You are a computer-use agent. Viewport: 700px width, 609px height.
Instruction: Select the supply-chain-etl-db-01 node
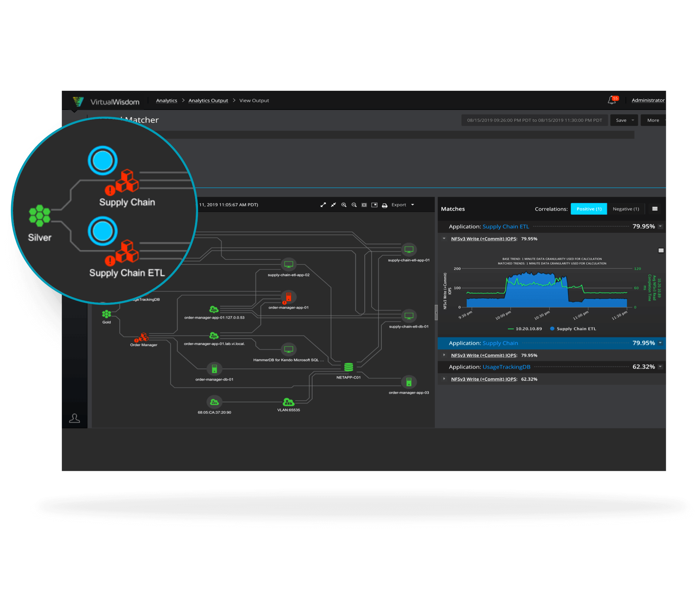(x=409, y=316)
